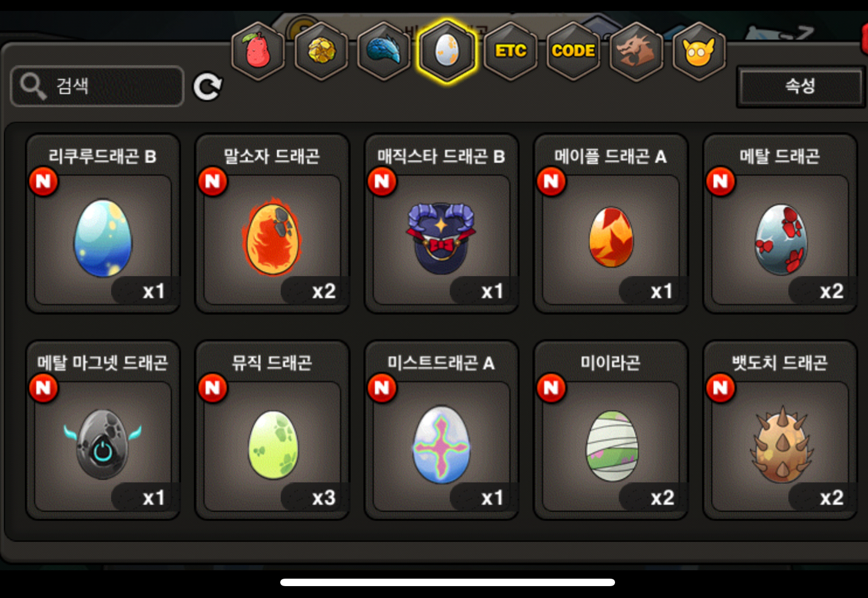Image resolution: width=868 pixels, height=598 pixels.
Task: Click the 검색 search input field
Action: tap(97, 86)
